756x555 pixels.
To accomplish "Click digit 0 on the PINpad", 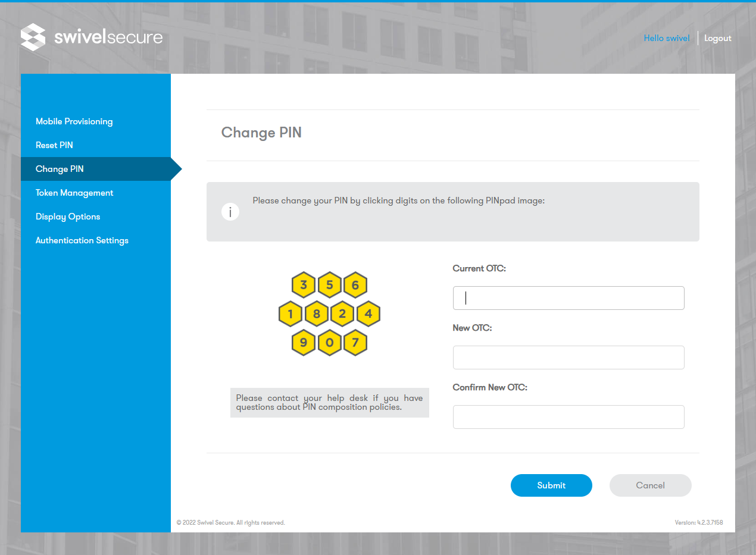I will (x=329, y=343).
